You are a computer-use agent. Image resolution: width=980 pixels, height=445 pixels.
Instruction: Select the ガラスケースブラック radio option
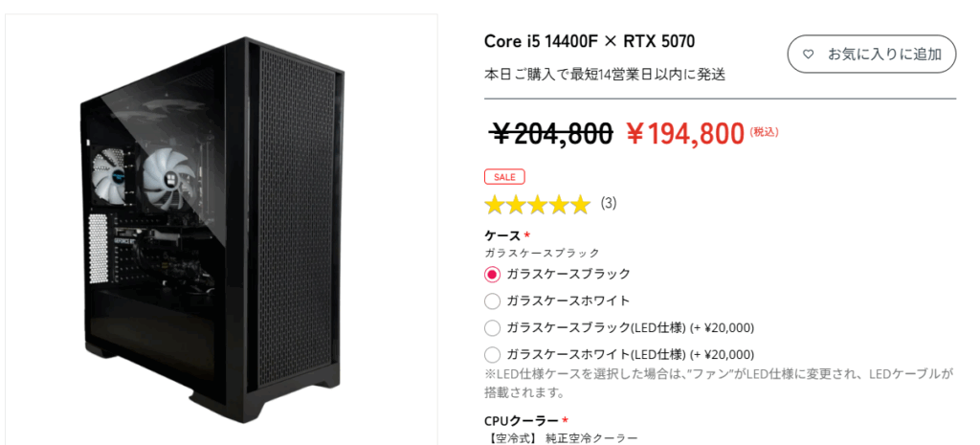pos(493,275)
